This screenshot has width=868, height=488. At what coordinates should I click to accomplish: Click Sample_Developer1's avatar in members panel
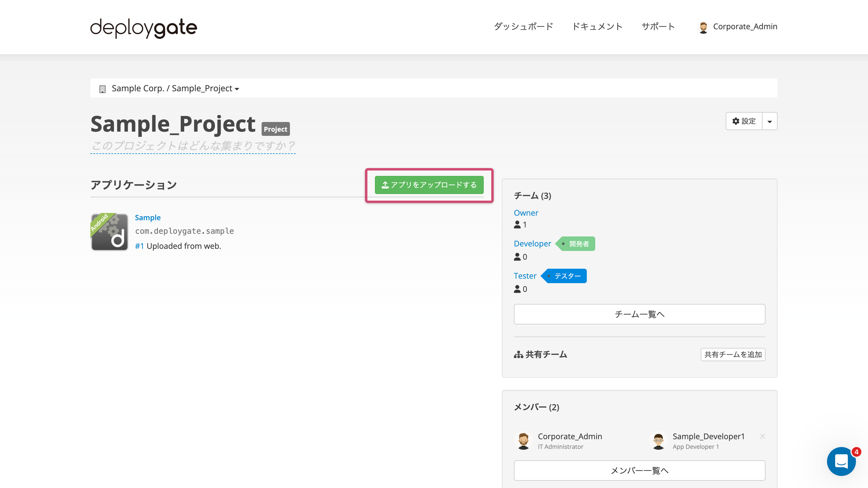659,440
